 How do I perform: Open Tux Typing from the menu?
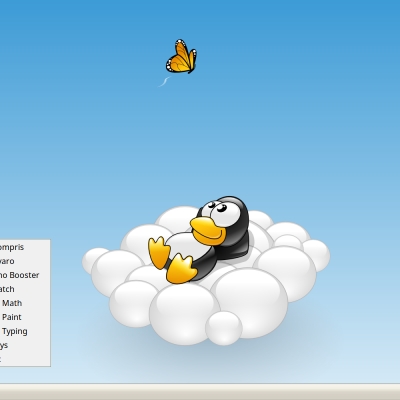25,331
